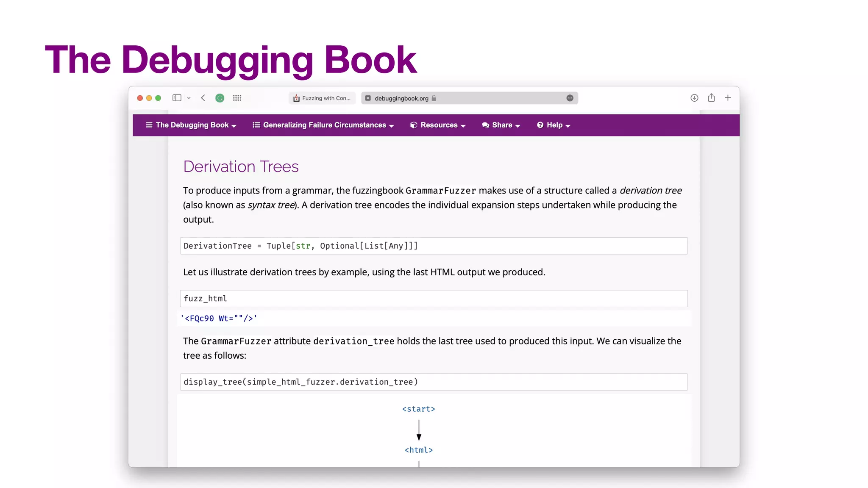The height and width of the screenshot is (488, 868).
Task: Click the <html> tree node
Action: click(x=419, y=450)
